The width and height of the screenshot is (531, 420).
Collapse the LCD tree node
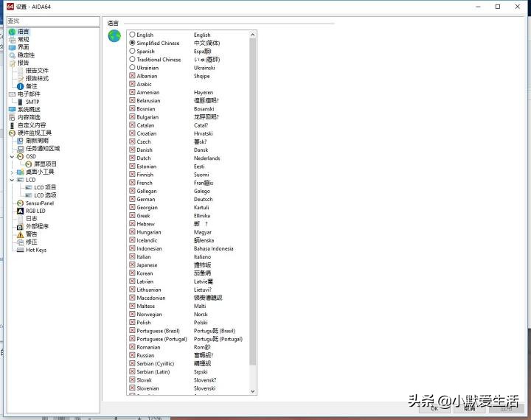point(12,180)
